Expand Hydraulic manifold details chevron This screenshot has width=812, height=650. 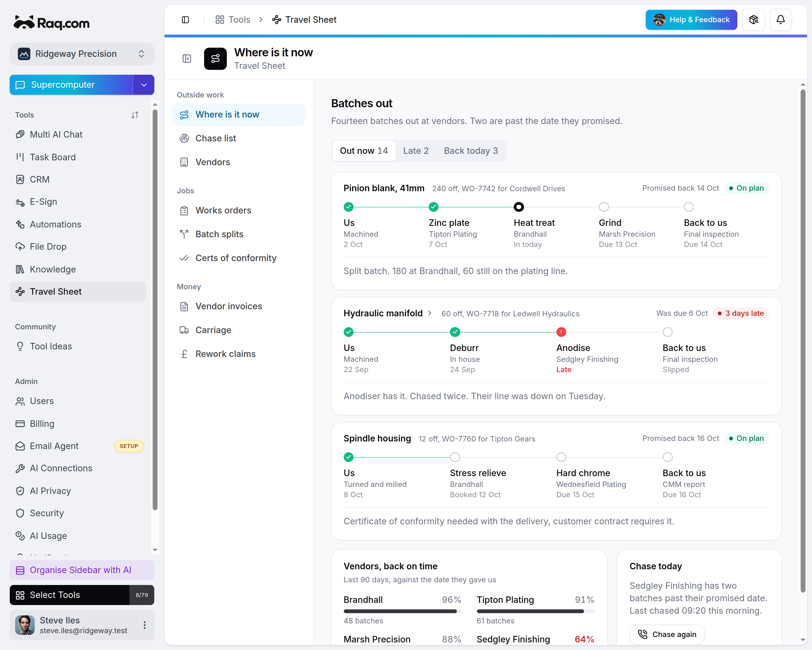click(x=429, y=314)
